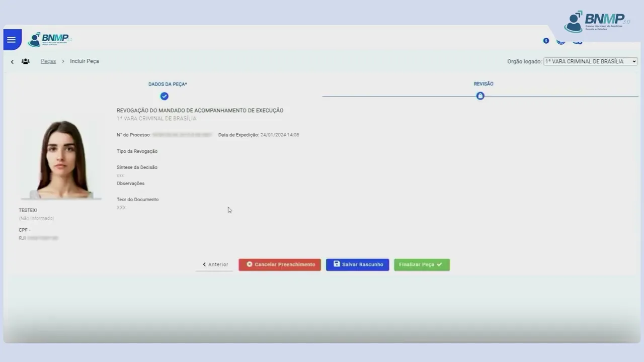Click the Orgão logado label

524,61
